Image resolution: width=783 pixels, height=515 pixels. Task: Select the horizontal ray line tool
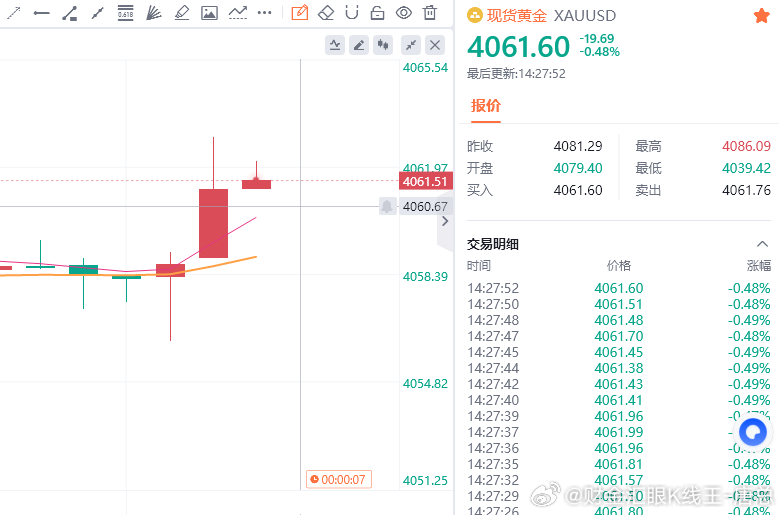pos(41,13)
